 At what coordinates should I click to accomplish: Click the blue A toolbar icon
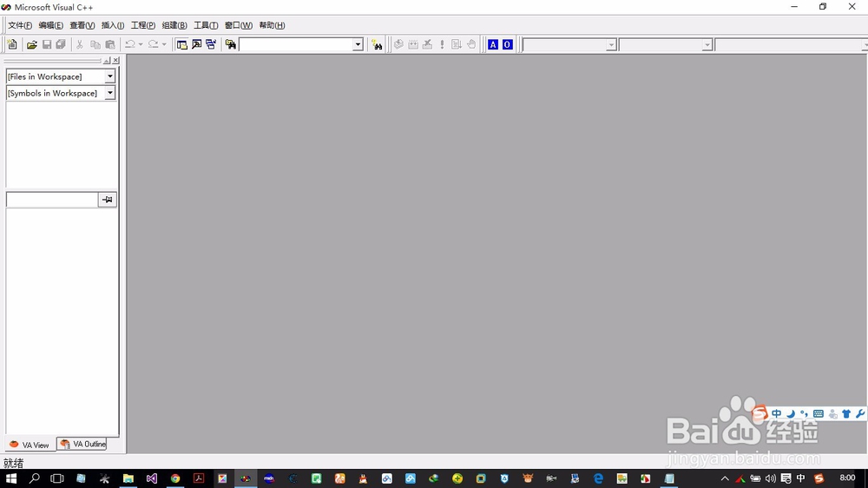tap(493, 44)
